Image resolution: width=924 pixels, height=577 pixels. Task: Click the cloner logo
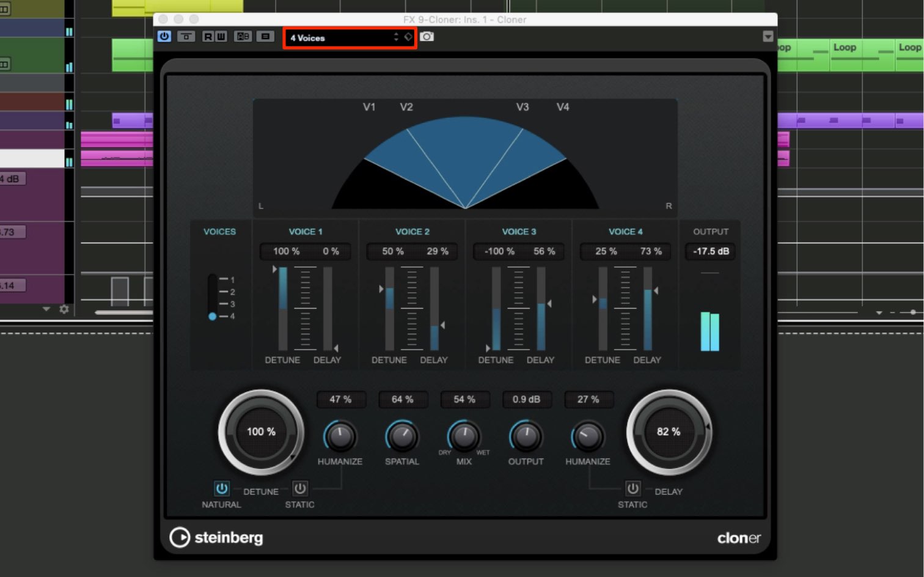(x=739, y=538)
